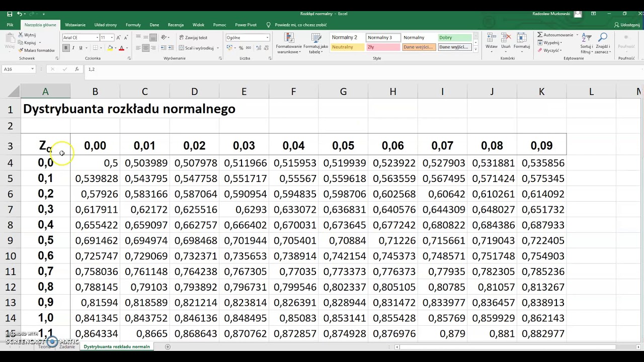
Task: Align cell text to the right
Action: tap(153, 48)
